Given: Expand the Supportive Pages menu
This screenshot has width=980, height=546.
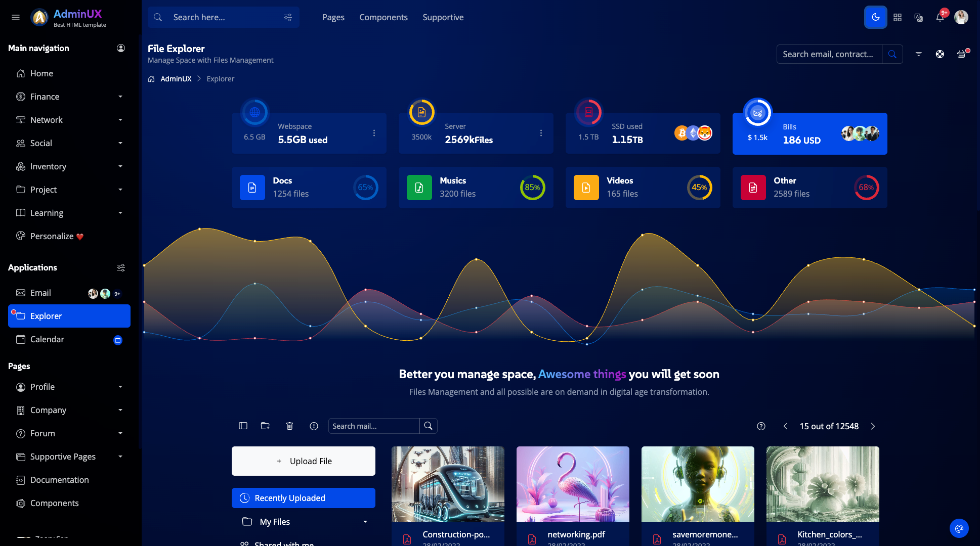Looking at the screenshot, I should [69, 457].
